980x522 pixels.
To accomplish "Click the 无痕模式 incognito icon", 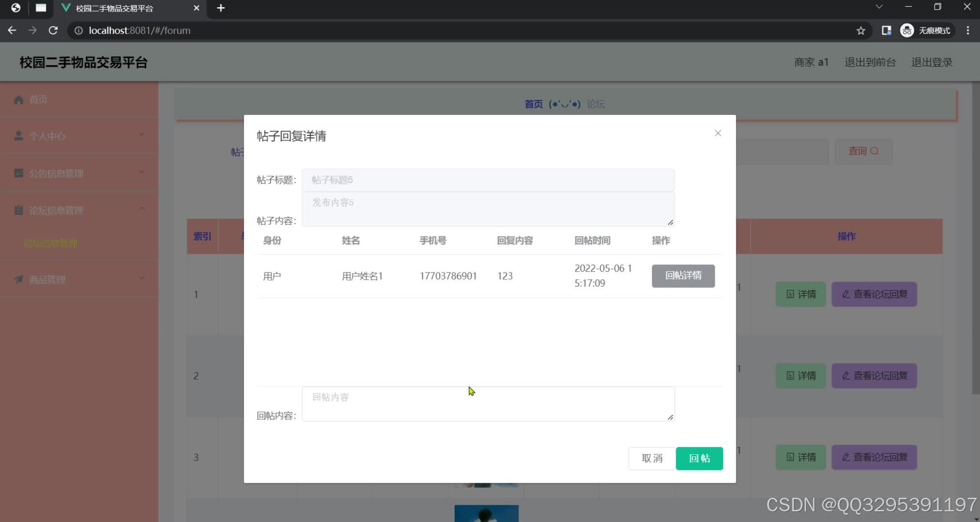I will (x=907, y=30).
